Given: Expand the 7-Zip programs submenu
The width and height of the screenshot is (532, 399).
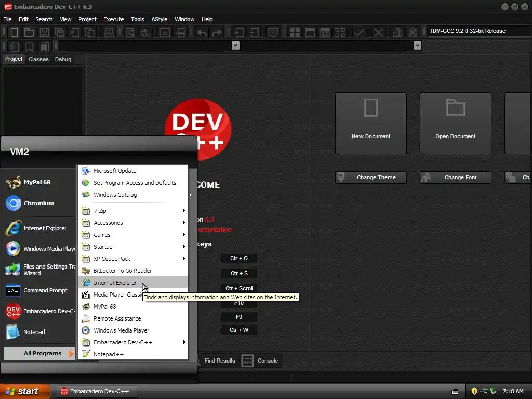Looking at the screenshot, I should tap(133, 211).
